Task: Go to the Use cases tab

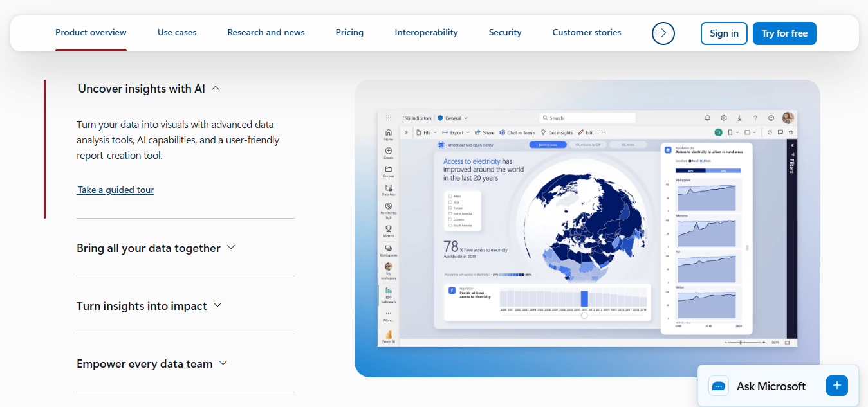Action: [x=177, y=32]
